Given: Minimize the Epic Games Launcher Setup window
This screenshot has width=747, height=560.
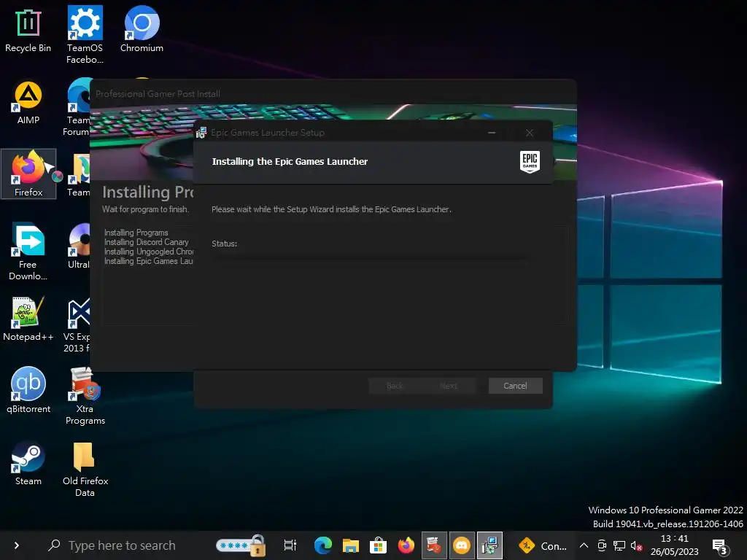Looking at the screenshot, I should (x=492, y=133).
